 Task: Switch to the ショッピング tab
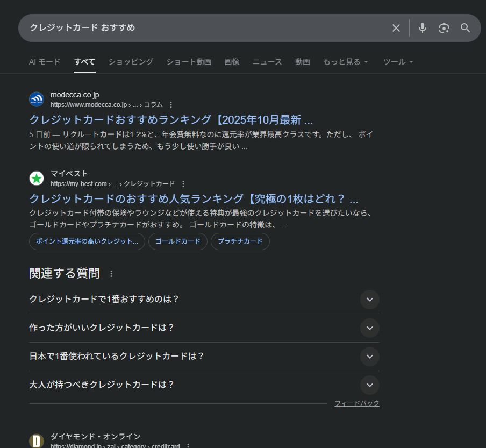(131, 62)
